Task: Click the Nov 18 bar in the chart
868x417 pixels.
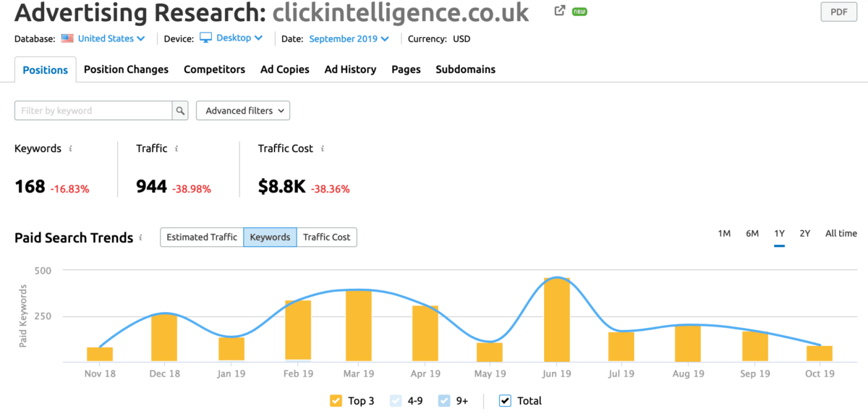Action: pos(100,354)
